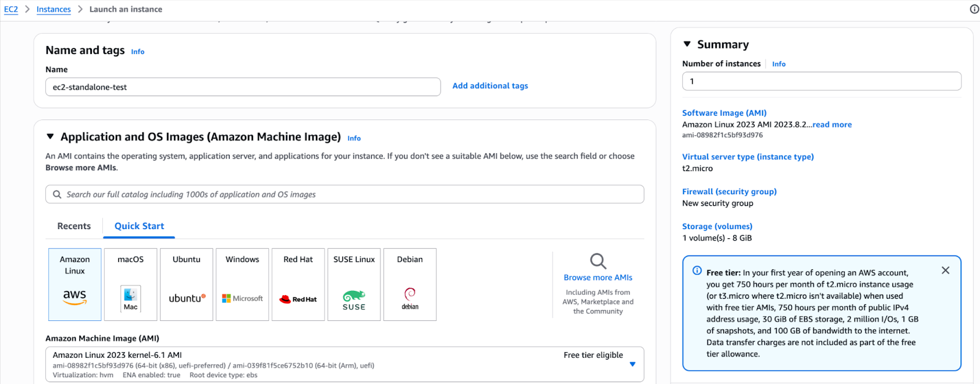
Task: Switch to the Recents tab
Action: (74, 226)
